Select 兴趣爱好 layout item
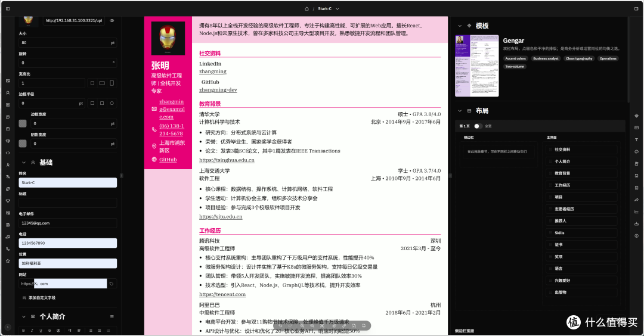This screenshot has width=644, height=336. (581, 281)
